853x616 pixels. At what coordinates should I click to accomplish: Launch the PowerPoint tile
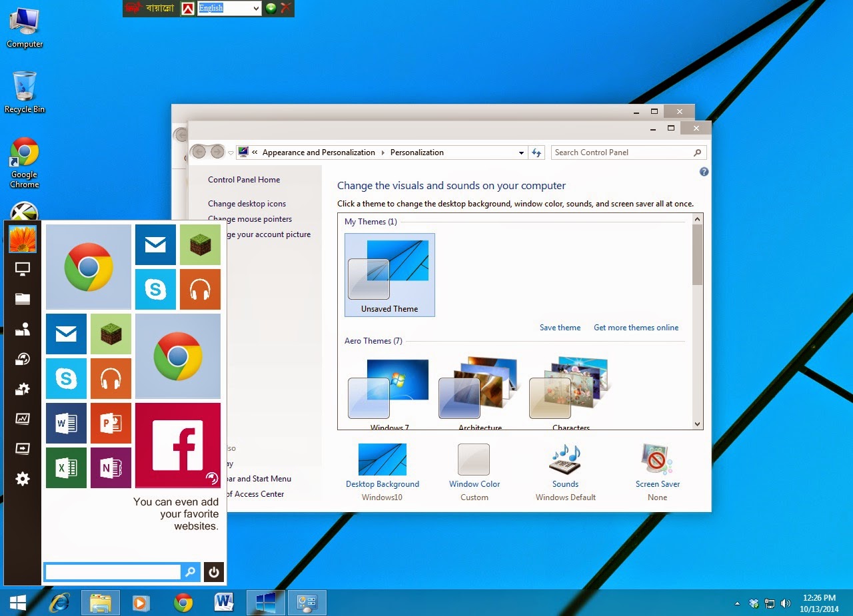click(x=111, y=423)
